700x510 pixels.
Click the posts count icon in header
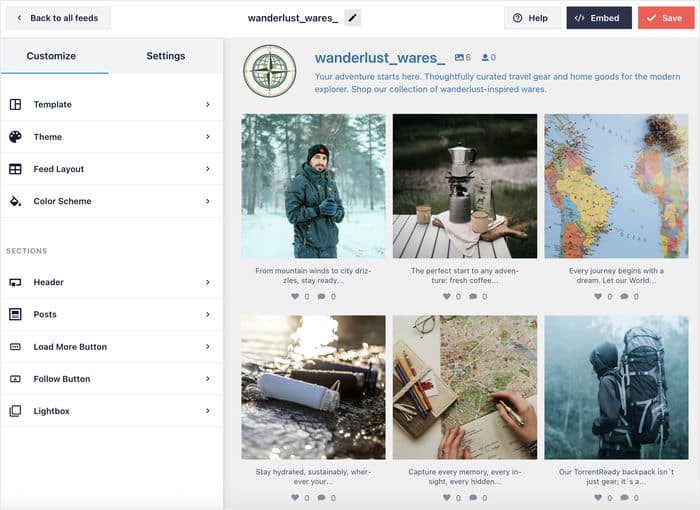point(459,58)
